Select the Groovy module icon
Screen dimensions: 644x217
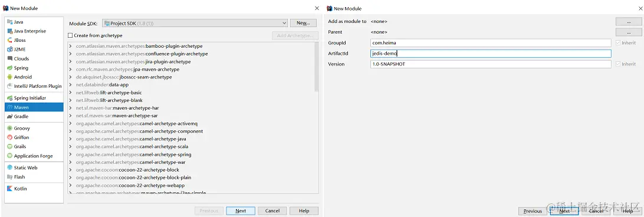point(10,128)
